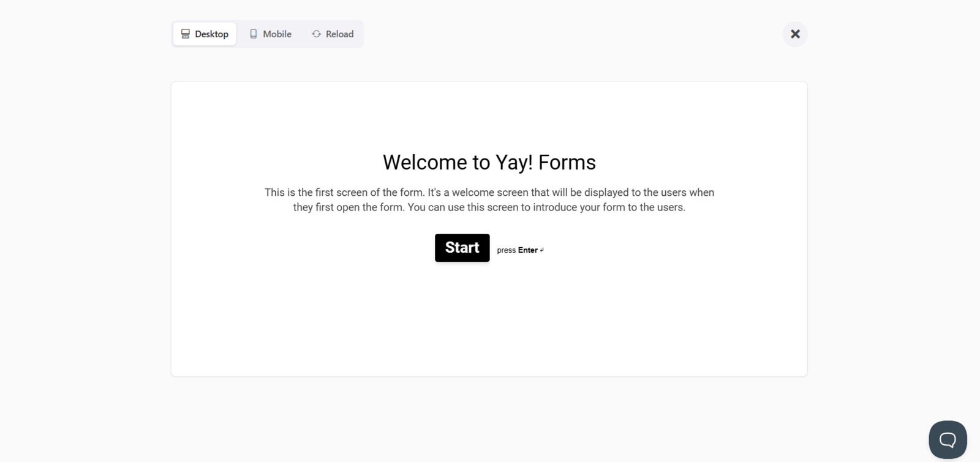Click the bold "Enter" word
Image resolution: width=980 pixels, height=462 pixels.
pos(528,250)
